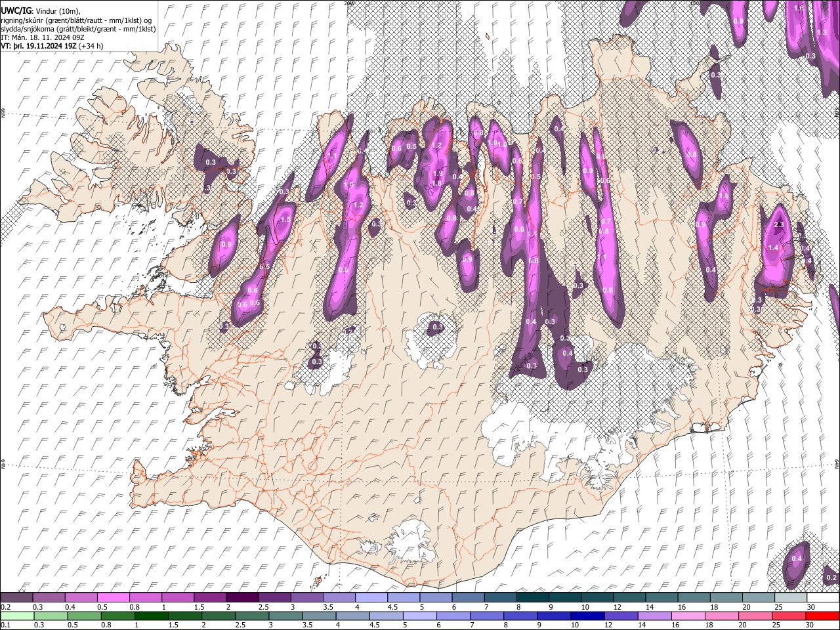The image size is (840, 630).
Task: Pick upper scale swatch between 2 and 2.5
Action: point(242,598)
